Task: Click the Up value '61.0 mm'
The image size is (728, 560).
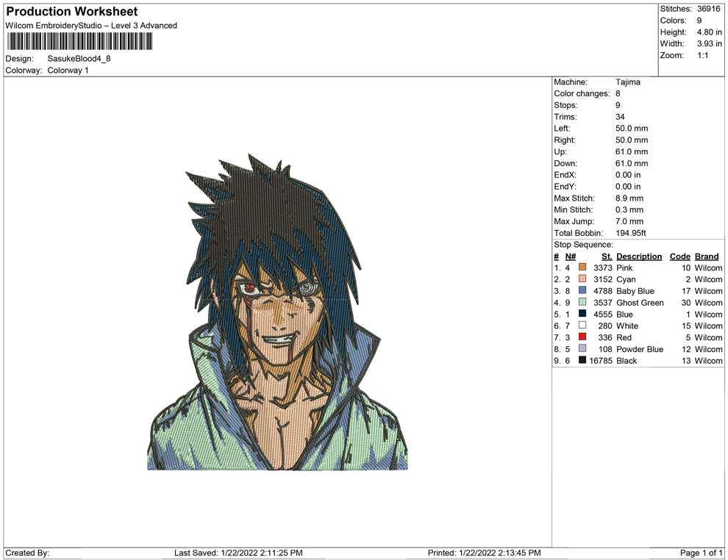Action: tap(632, 151)
